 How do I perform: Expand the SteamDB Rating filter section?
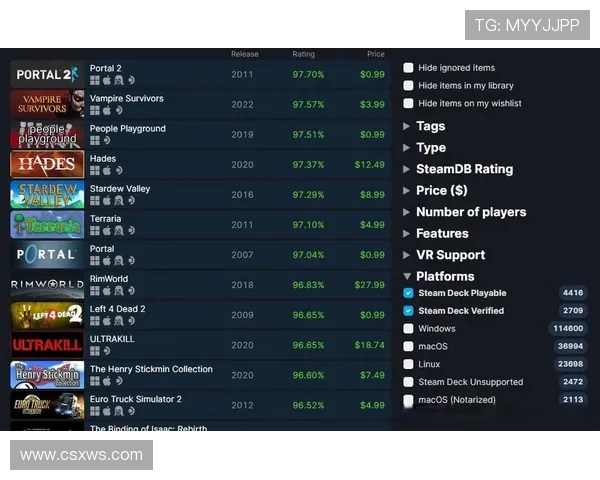tap(464, 169)
